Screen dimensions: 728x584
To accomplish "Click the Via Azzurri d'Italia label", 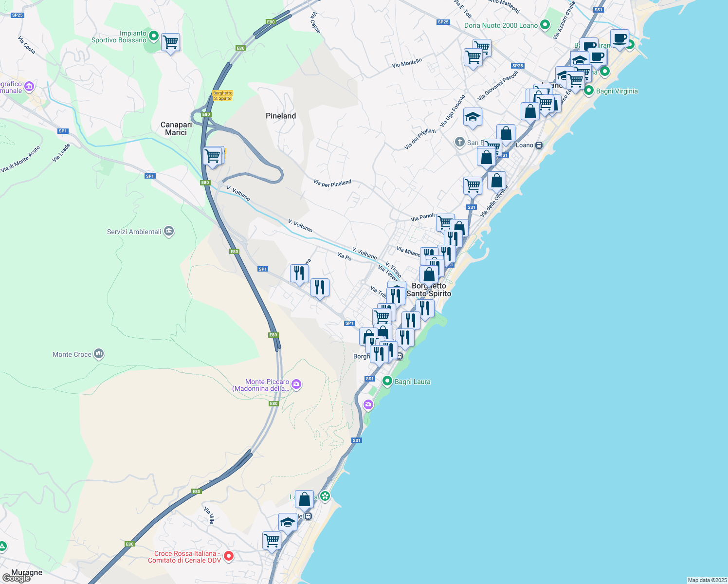I will click(x=564, y=20).
